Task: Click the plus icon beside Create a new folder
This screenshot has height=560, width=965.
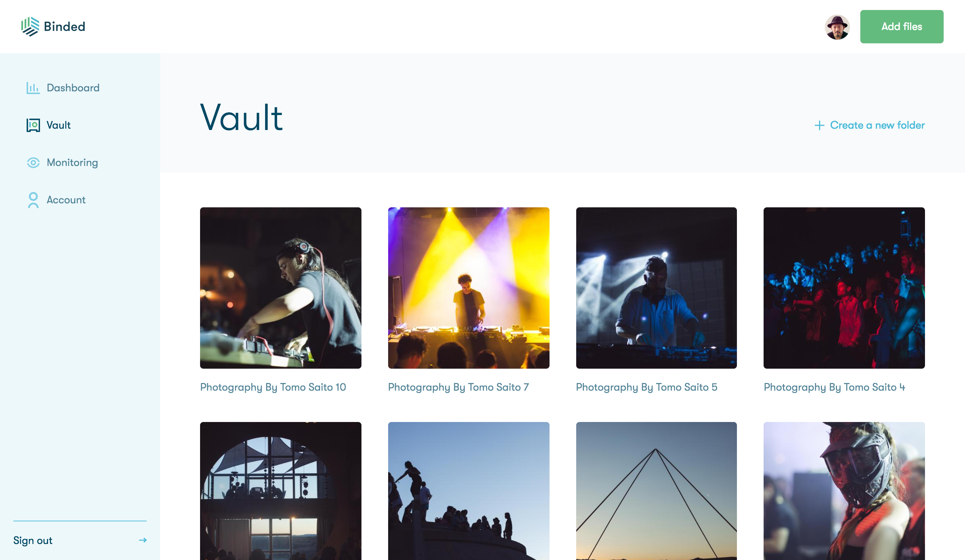Action: 819,125
